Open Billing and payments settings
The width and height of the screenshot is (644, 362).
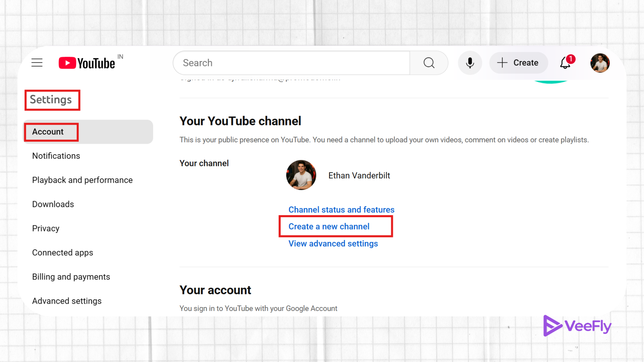coord(71,277)
